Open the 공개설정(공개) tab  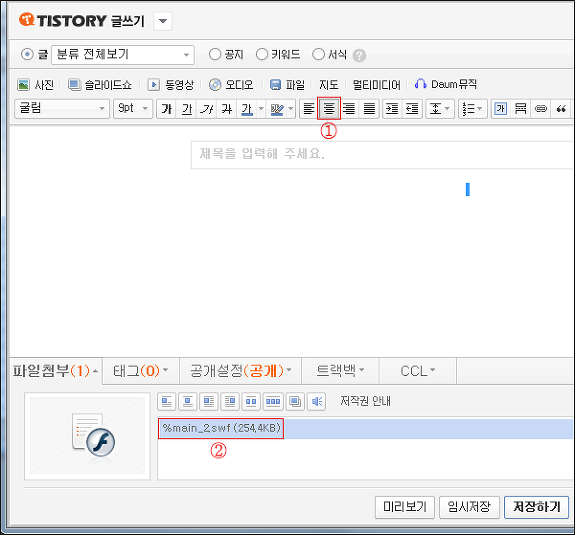(x=241, y=371)
